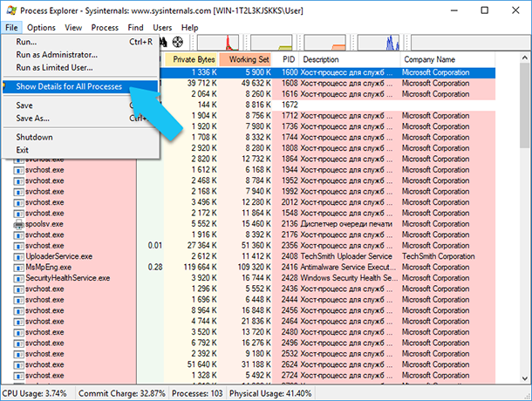Select Show Details for All Processes
Screen dimensions: 532x401
tap(81, 86)
